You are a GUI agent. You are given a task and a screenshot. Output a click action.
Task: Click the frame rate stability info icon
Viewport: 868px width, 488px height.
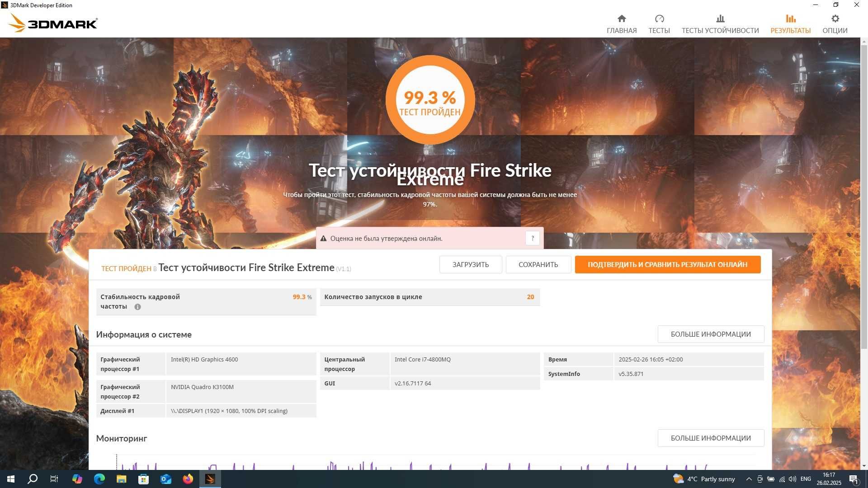pyautogui.click(x=137, y=307)
